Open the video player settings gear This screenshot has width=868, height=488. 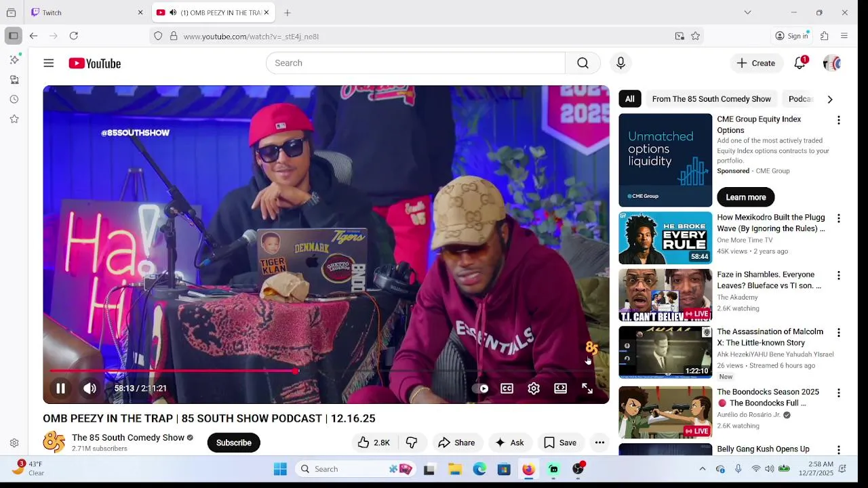pyautogui.click(x=534, y=388)
